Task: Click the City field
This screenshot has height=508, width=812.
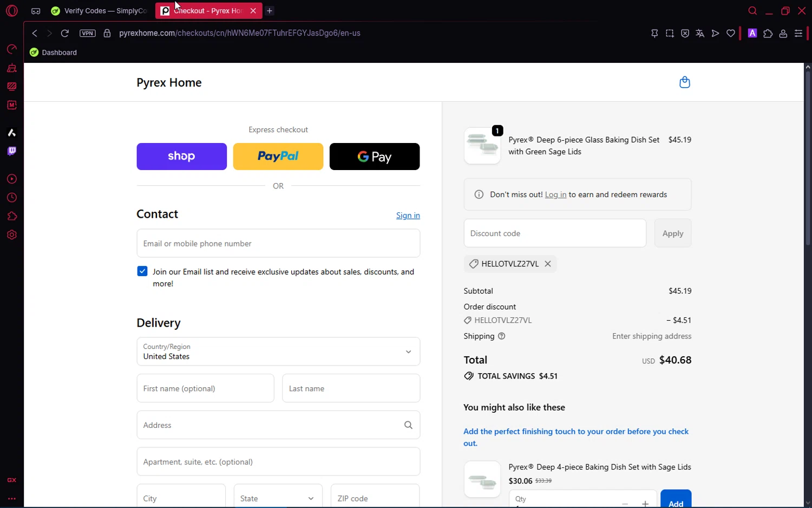Action: click(181, 496)
